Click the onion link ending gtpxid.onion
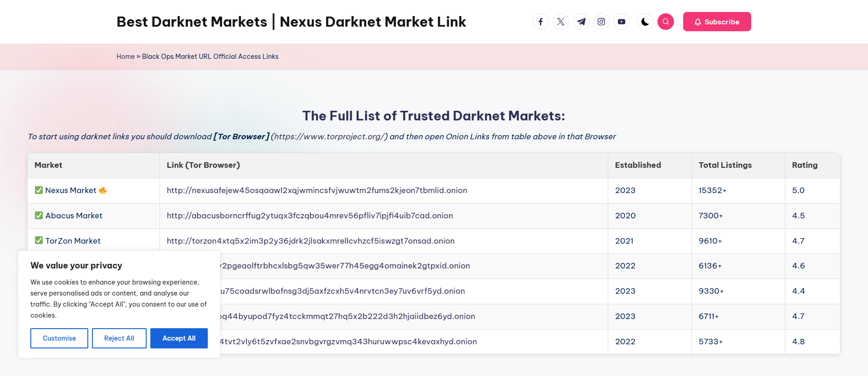The height and width of the screenshot is (376, 868). click(345, 266)
